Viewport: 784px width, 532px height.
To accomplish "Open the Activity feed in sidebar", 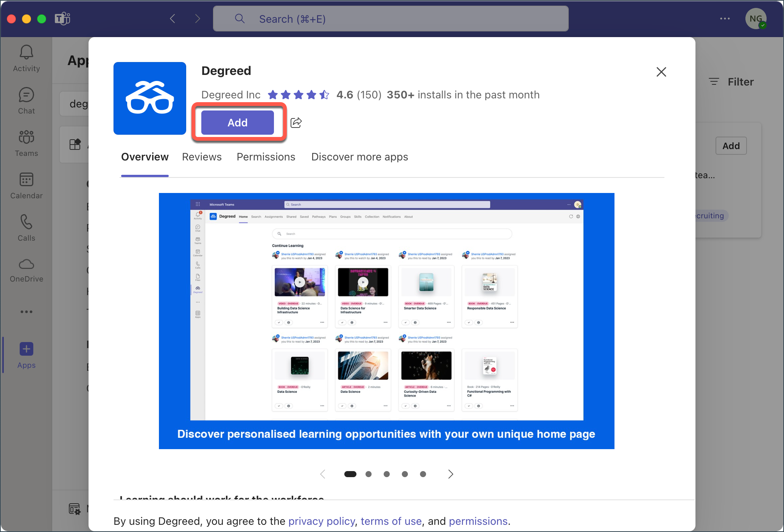I will pyautogui.click(x=26, y=58).
